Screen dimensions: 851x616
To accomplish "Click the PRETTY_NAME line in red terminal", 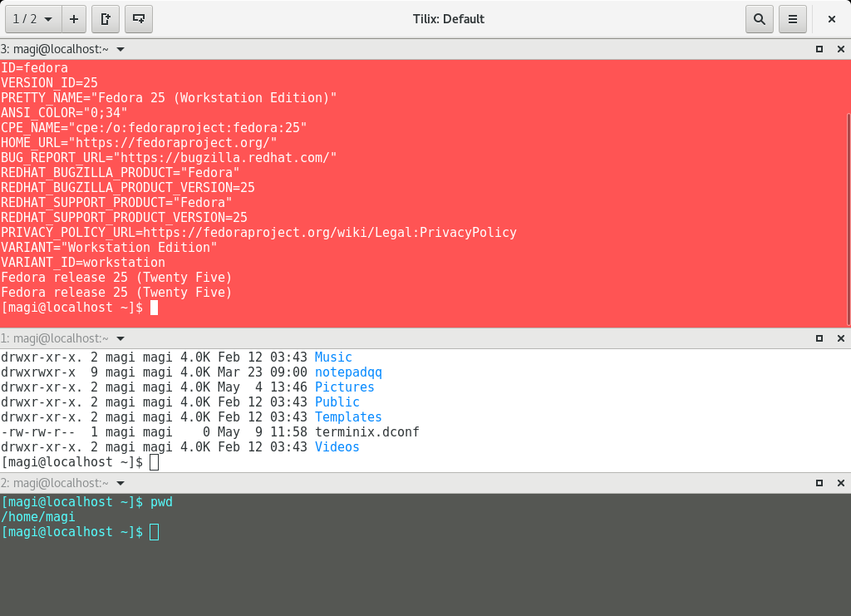I will pos(169,98).
